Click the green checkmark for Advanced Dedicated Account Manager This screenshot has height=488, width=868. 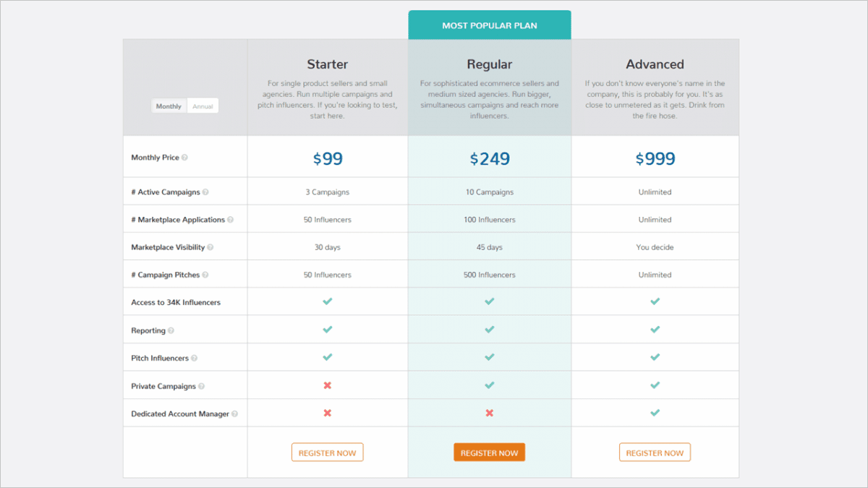click(x=655, y=412)
